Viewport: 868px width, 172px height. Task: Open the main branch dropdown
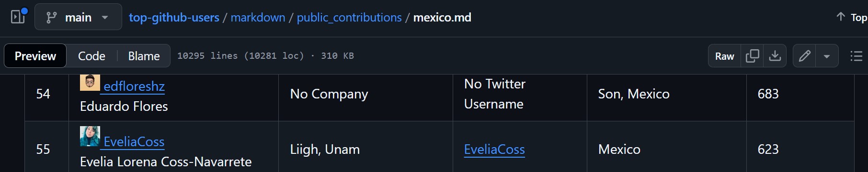click(x=78, y=17)
